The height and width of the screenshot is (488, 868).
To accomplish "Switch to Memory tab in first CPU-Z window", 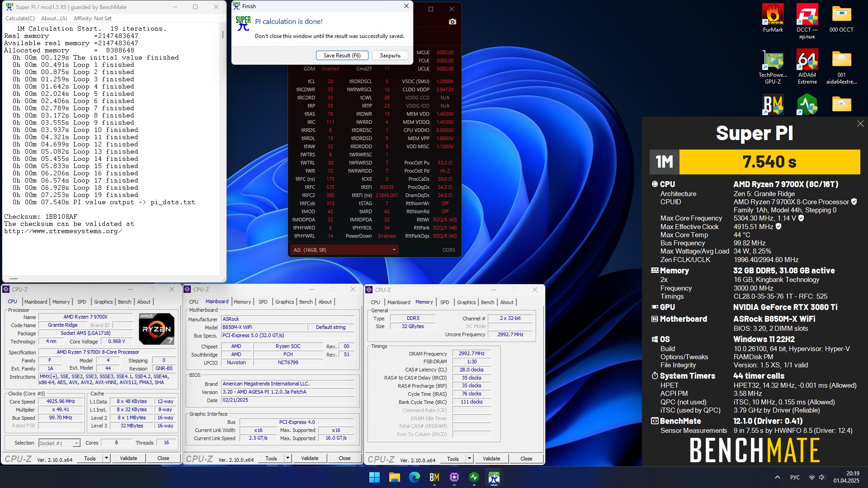I will pos(61,302).
